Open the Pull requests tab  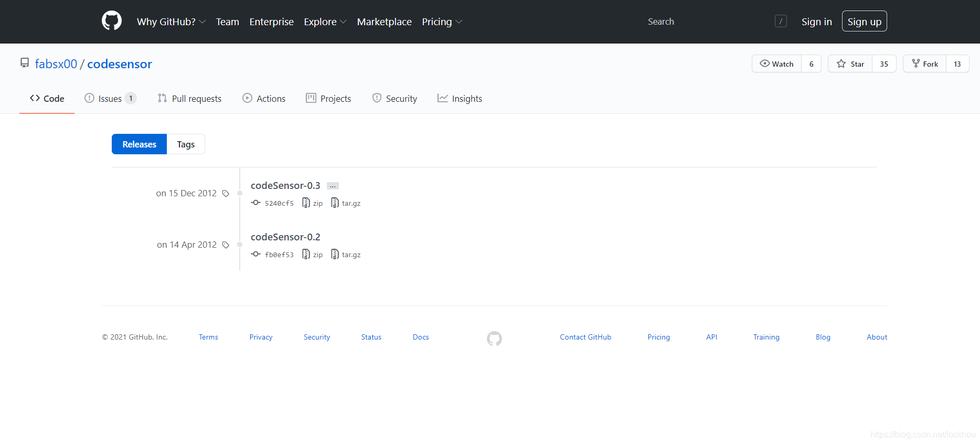tap(189, 98)
